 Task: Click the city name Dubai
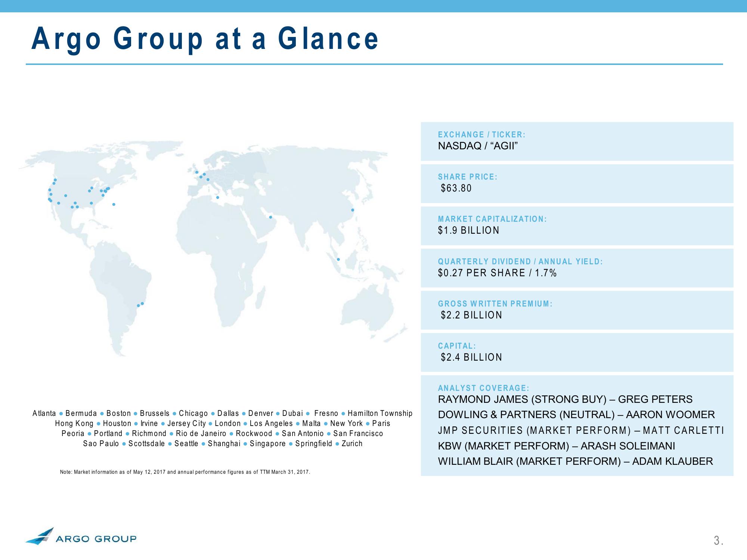(x=292, y=413)
